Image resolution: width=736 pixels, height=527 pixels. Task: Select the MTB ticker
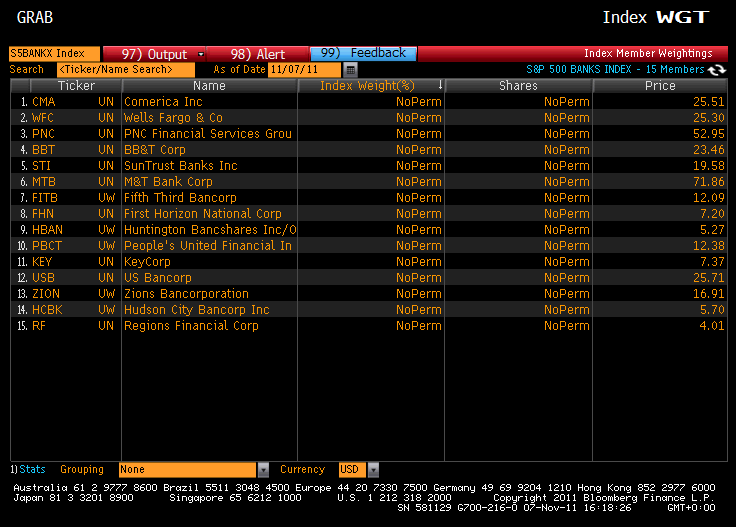pos(44,182)
